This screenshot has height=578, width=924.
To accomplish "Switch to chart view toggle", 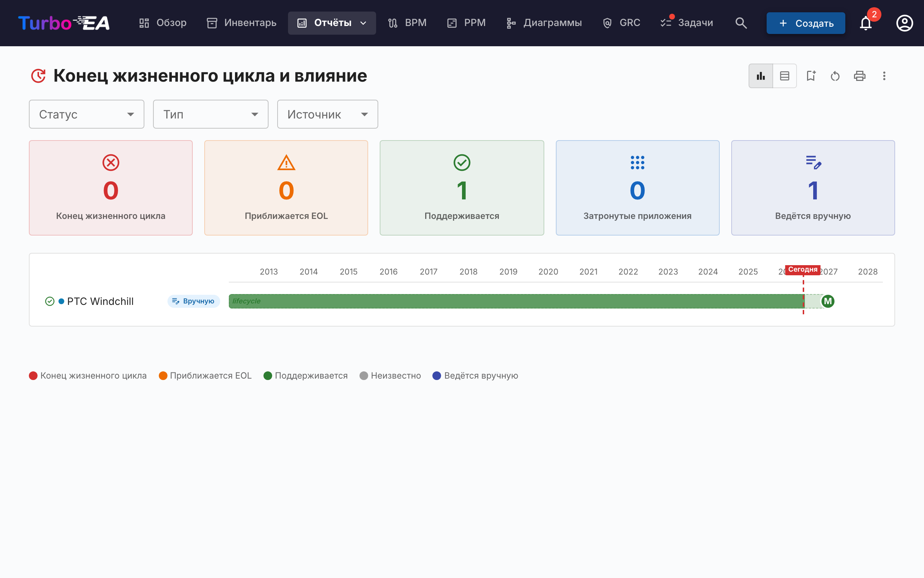I will click(x=761, y=76).
